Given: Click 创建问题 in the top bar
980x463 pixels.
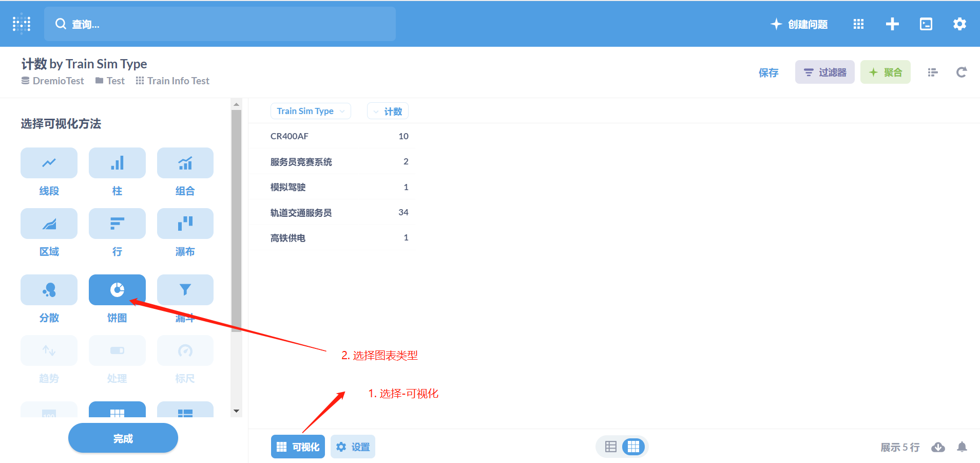Looking at the screenshot, I should pyautogui.click(x=799, y=24).
